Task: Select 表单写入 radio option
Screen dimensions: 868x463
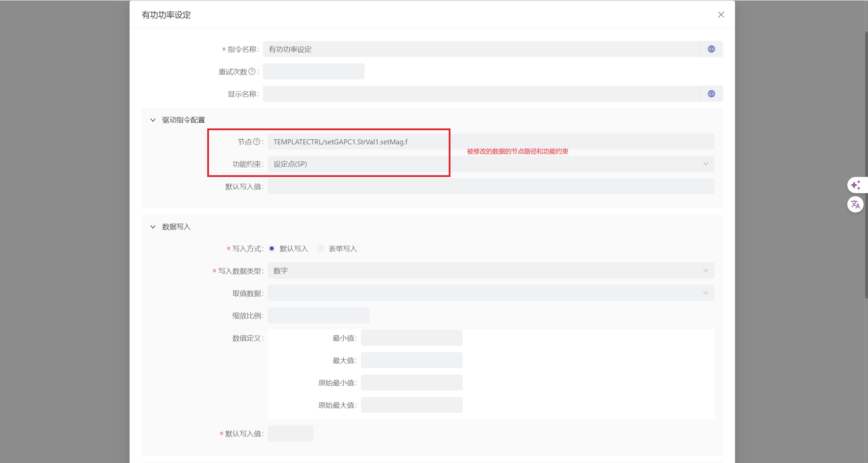Action: tap(321, 248)
